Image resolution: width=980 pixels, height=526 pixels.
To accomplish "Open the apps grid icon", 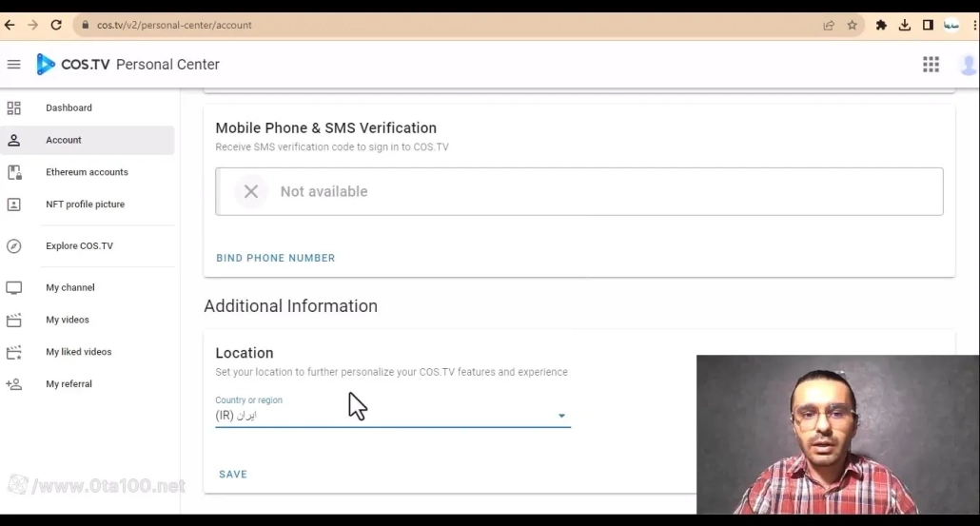I will pos(931,65).
